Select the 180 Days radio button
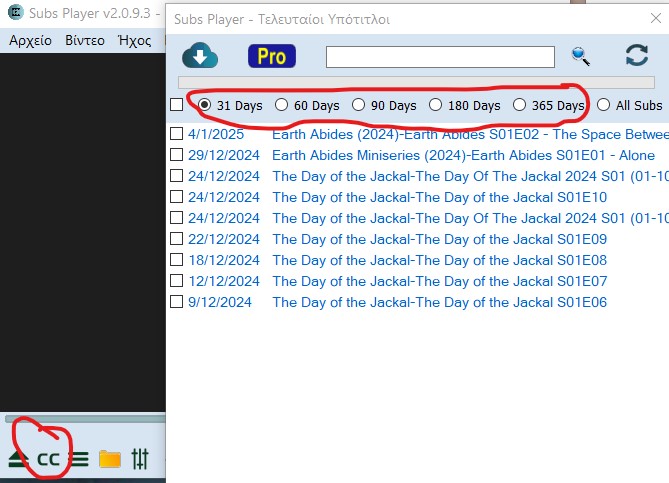Viewport: 669px width, 483px height. [x=435, y=105]
